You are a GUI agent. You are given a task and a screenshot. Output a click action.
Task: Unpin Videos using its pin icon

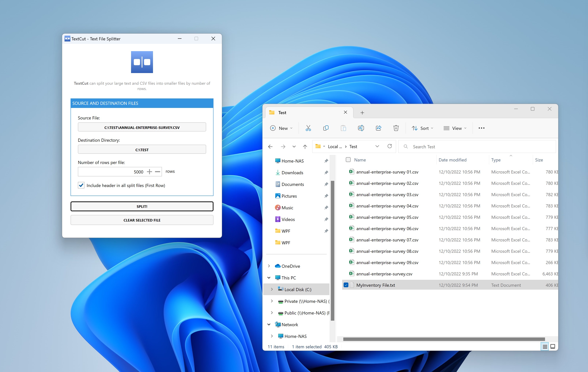(326, 220)
